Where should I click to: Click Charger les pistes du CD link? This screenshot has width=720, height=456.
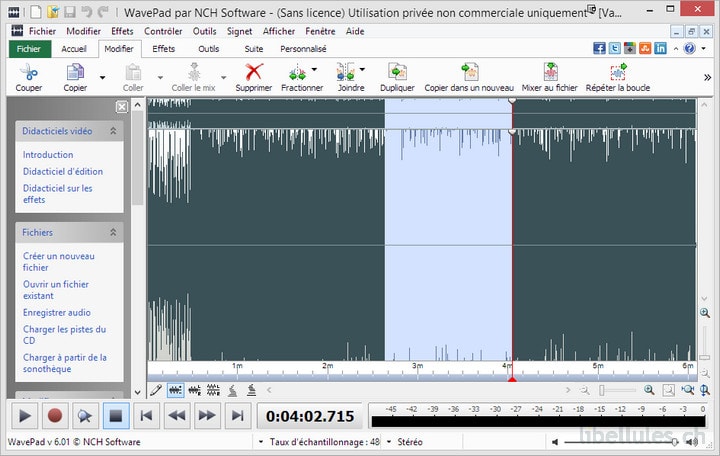pyautogui.click(x=64, y=335)
